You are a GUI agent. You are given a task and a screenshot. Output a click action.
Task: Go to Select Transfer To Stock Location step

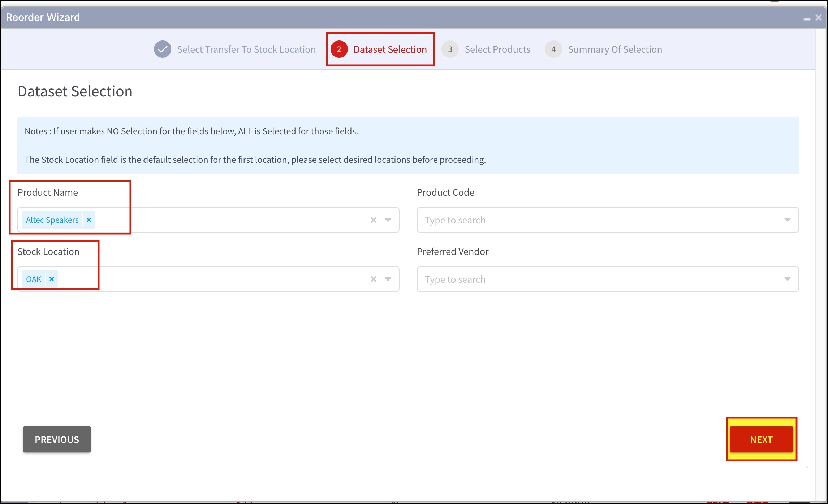246,49
